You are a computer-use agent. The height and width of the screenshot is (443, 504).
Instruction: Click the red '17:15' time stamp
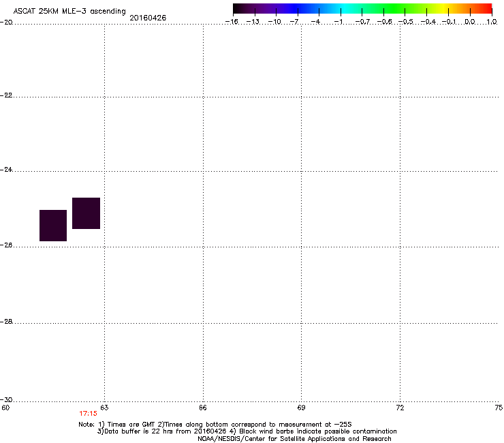tap(88, 414)
